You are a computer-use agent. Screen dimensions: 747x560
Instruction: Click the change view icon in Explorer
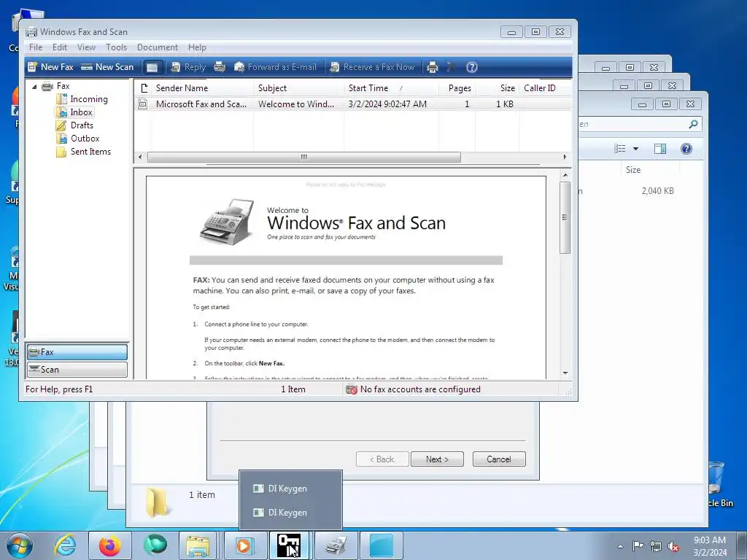click(620, 149)
